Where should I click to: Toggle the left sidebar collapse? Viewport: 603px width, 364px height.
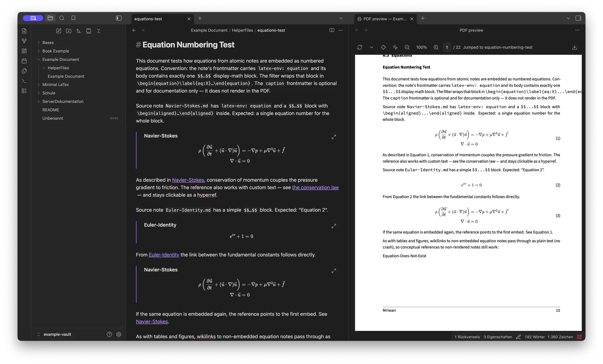tap(119, 18)
